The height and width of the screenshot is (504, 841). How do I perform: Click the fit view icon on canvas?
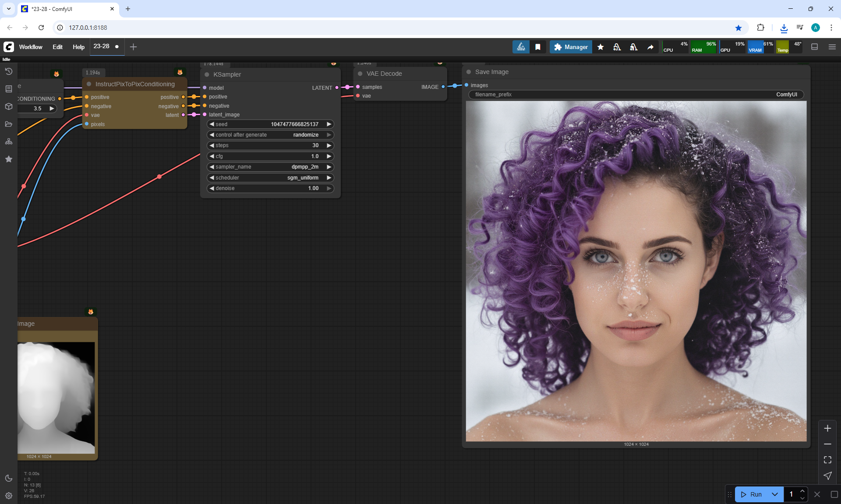[x=827, y=460]
